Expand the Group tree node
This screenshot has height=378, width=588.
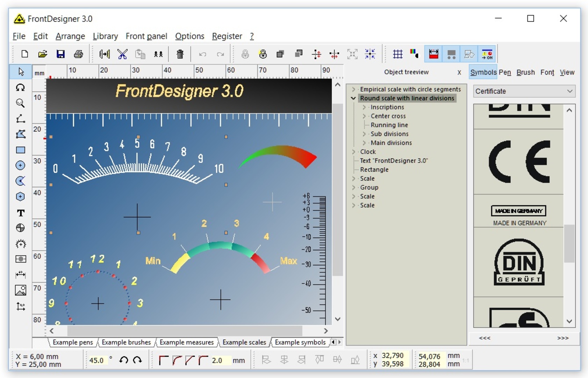353,188
